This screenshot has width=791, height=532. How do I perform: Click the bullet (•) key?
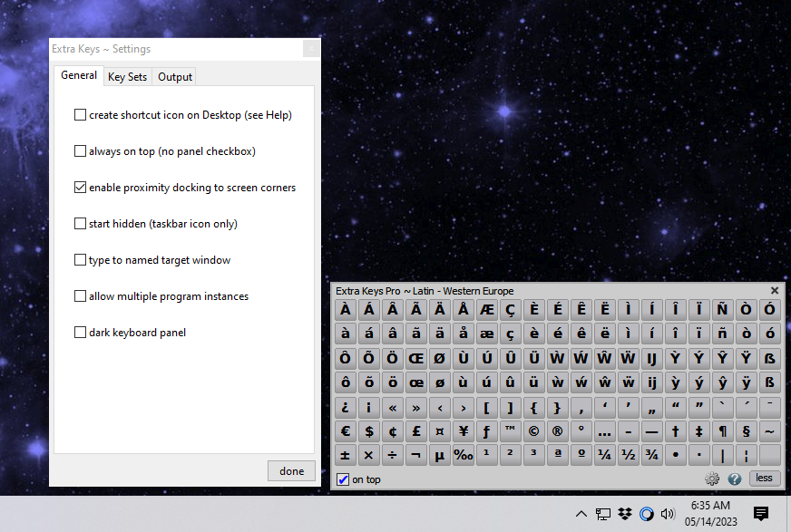point(676,456)
